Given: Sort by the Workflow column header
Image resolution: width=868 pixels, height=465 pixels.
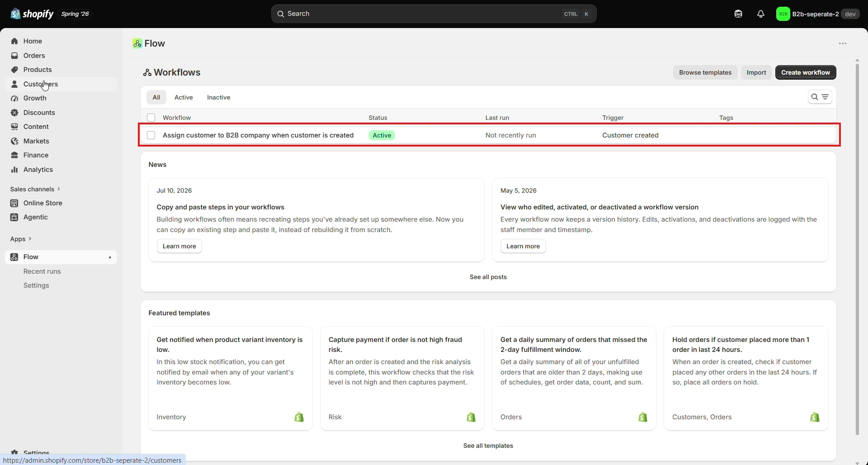Looking at the screenshot, I should pos(177,118).
